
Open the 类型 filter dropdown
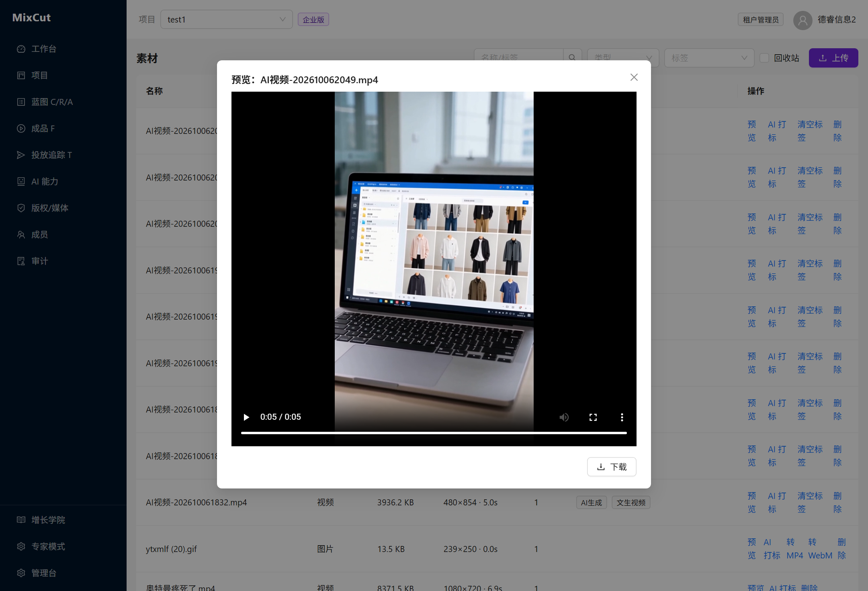[623, 58]
